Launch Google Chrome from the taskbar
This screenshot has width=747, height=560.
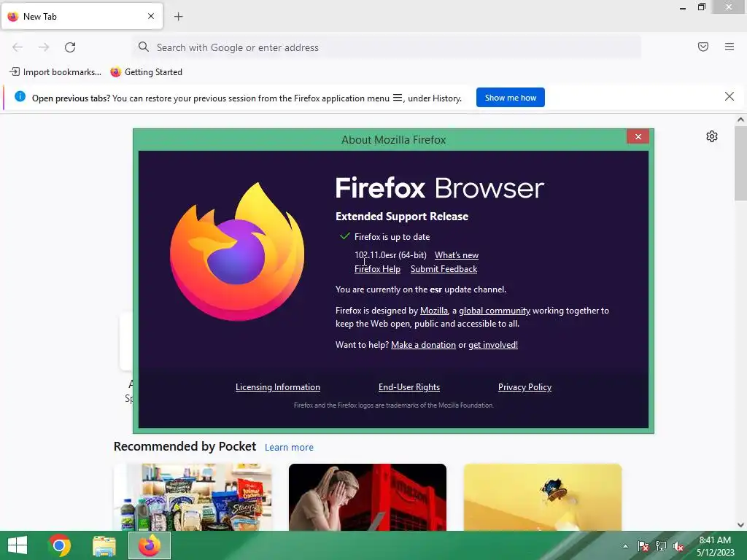60,545
